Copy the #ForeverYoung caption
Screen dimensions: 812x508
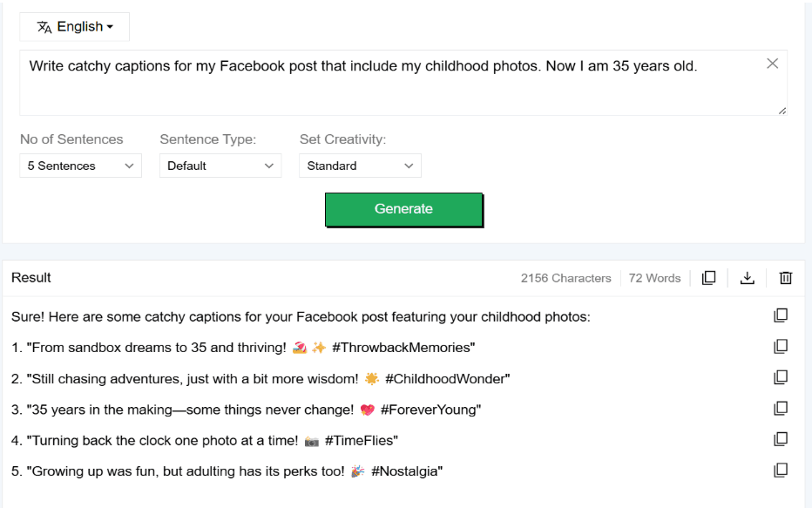(x=781, y=408)
